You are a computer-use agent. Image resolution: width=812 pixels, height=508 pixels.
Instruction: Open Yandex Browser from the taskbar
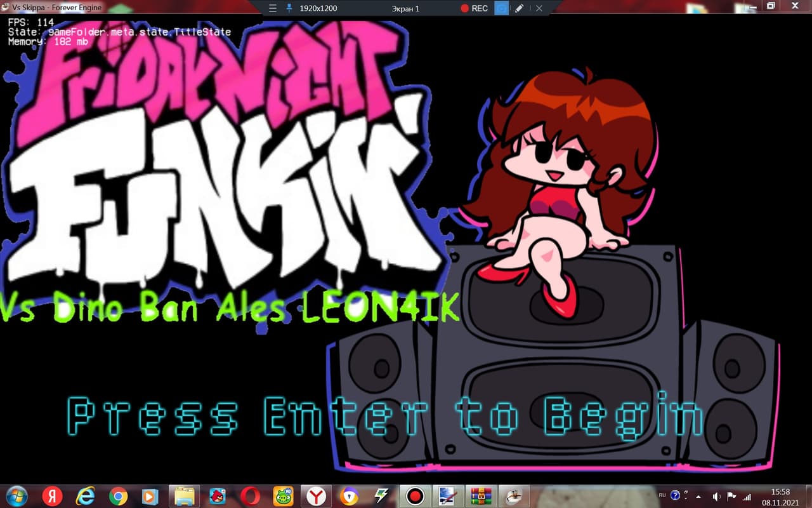pos(316,495)
